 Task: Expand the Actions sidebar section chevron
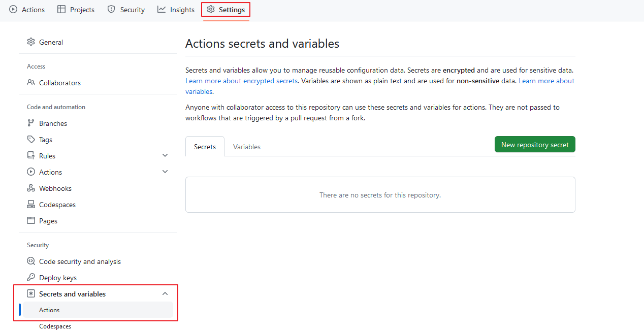(165, 172)
